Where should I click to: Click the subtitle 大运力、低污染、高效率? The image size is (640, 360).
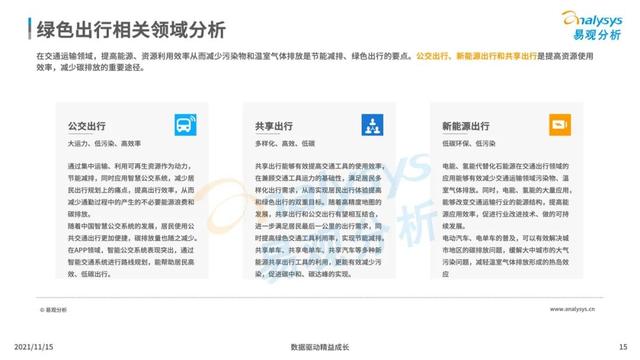pos(104,144)
